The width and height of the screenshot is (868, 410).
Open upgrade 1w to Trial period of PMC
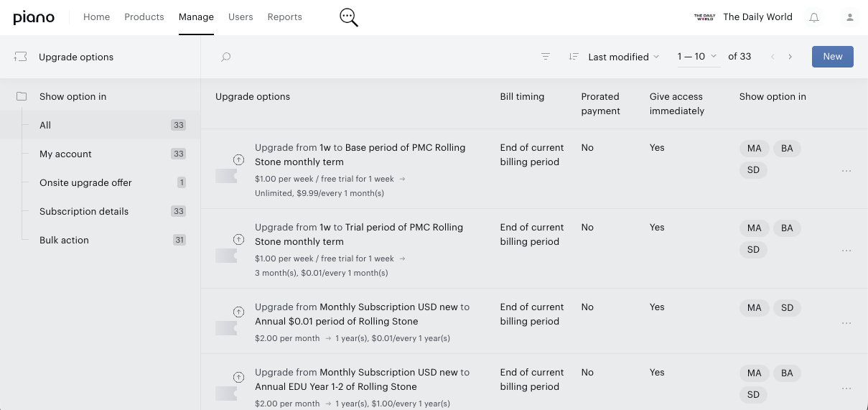[359, 234]
